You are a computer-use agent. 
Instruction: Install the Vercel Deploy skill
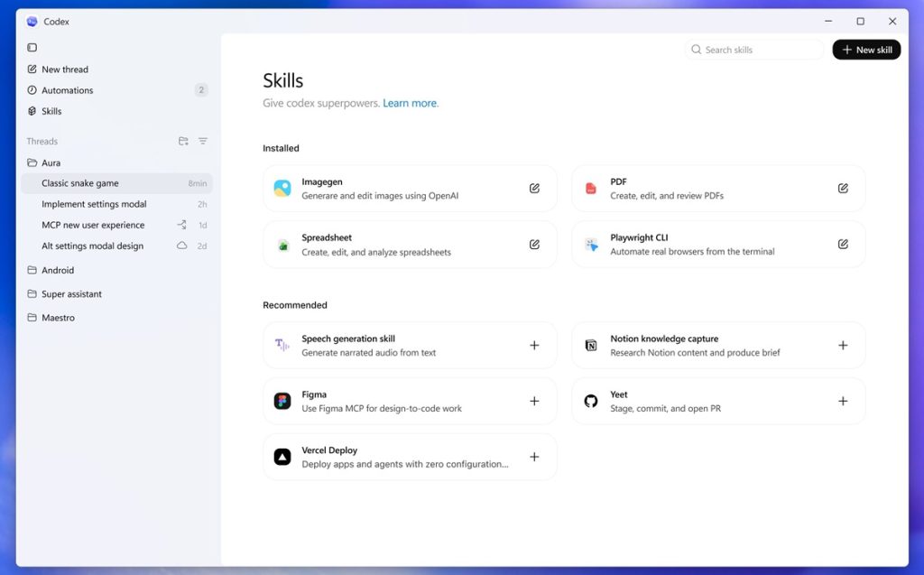[x=534, y=457]
